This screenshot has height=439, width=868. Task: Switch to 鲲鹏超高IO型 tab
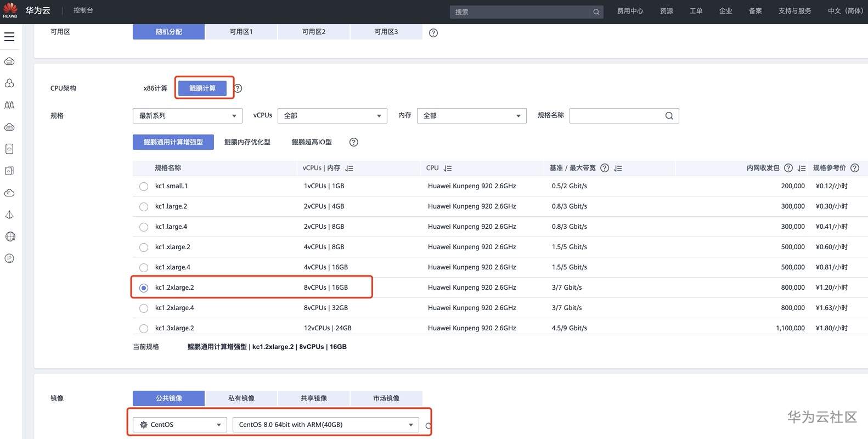312,142
